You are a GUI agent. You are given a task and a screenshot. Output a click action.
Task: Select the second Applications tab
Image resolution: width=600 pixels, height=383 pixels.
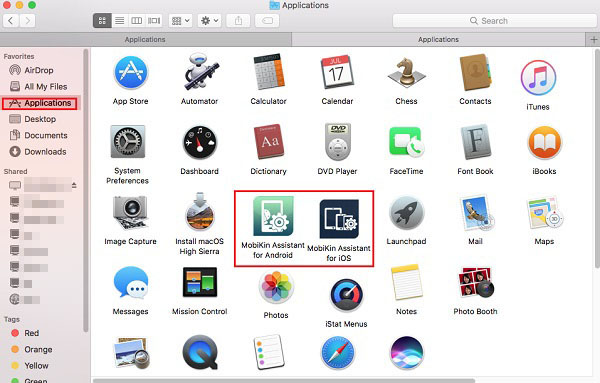(439, 39)
